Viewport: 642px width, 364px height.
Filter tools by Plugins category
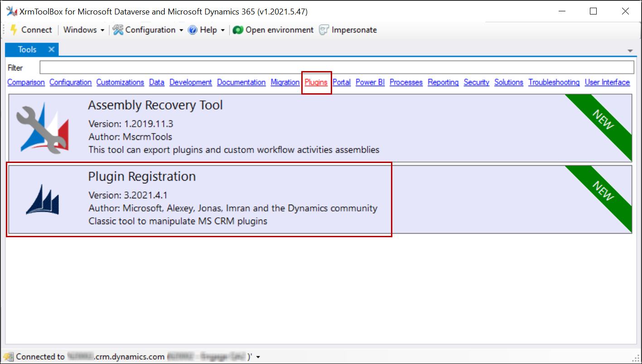[316, 82]
